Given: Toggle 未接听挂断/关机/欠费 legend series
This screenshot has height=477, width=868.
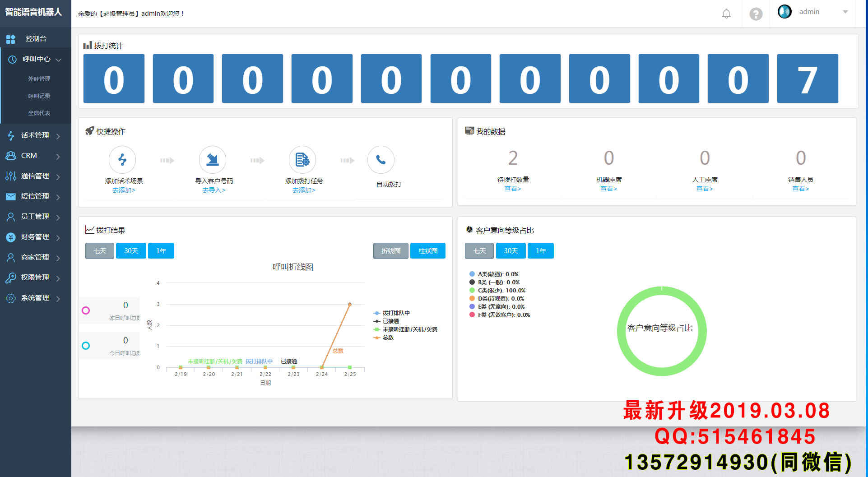Looking at the screenshot, I should point(405,329).
